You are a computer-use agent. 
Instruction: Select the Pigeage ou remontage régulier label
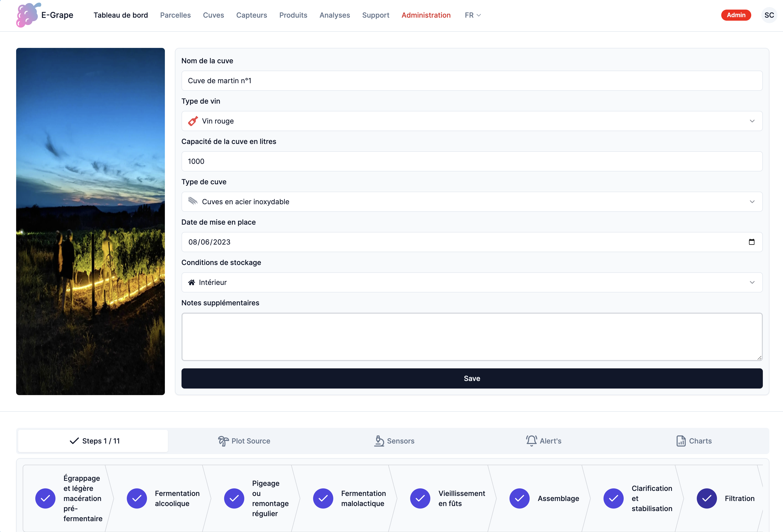pos(270,498)
